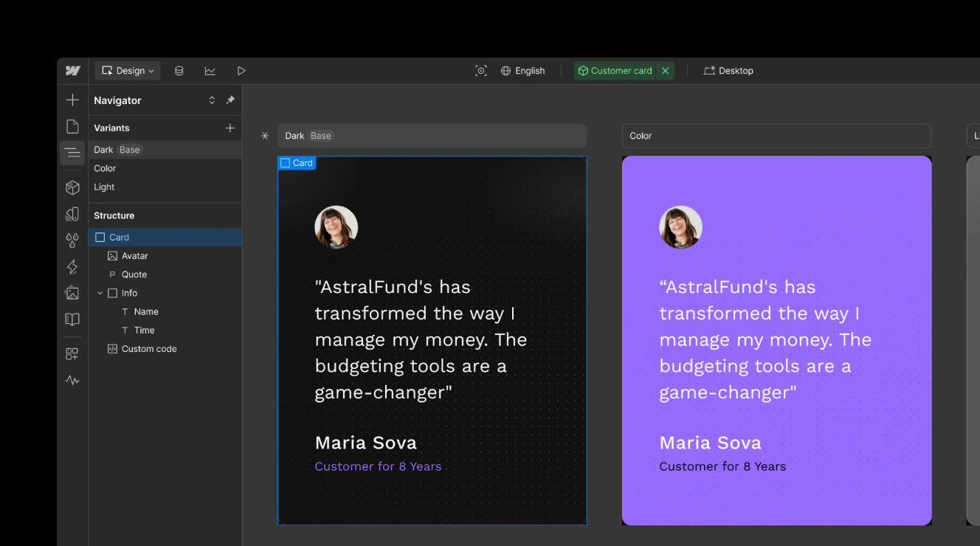Click the blue Card label on canvas
This screenshot has width=980, height=546.
coord(297,163)
